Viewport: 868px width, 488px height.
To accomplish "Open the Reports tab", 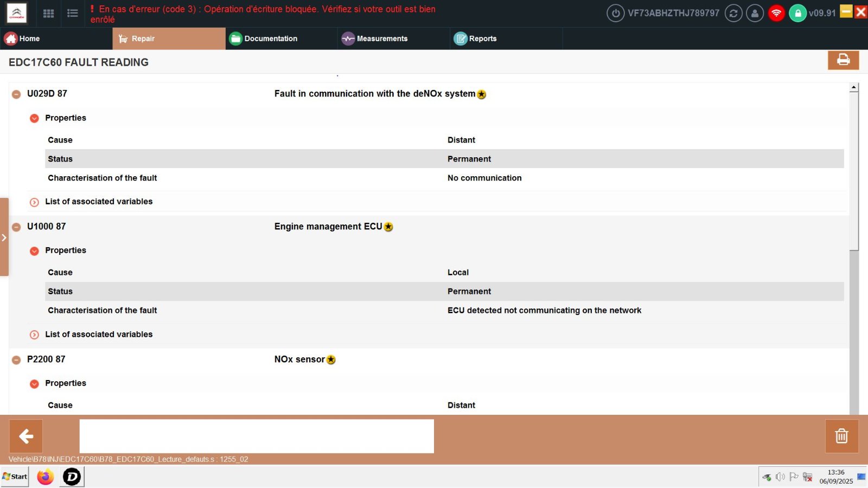I will coord(506,38).
